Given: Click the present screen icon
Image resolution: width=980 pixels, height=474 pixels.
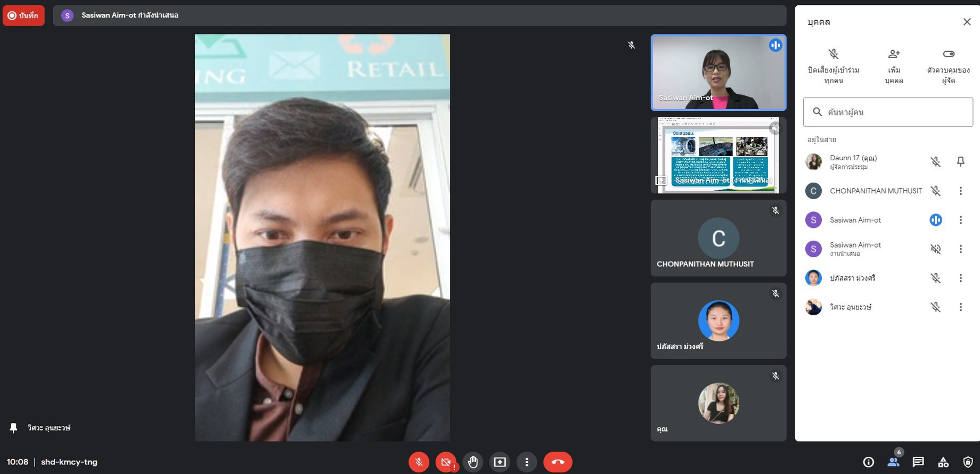Looking at the screenshot, I should click(500, 462).
